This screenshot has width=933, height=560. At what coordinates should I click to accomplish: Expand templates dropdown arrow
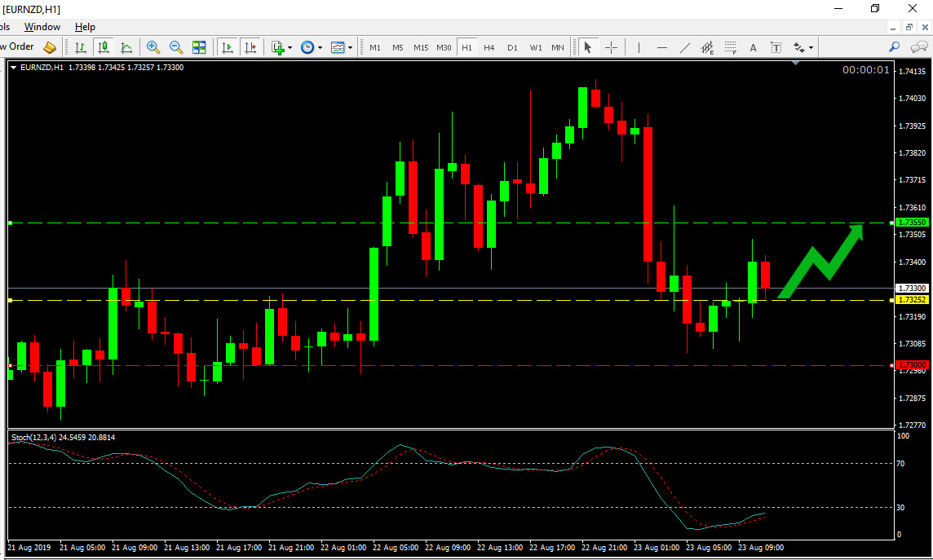[350, 47]
